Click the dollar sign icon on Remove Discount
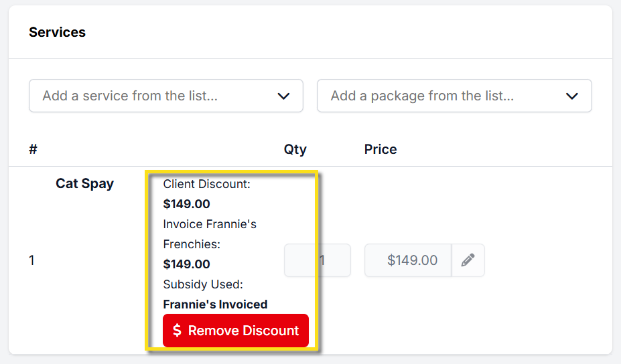Screen dimensions: 621x364 click(x=177, y=331)
